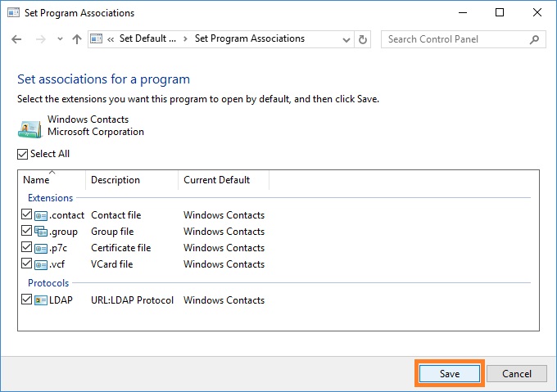The height and width of the screenshot is (392, 557).
Task: Select the .group file type icon
Action: coord(41,232)
